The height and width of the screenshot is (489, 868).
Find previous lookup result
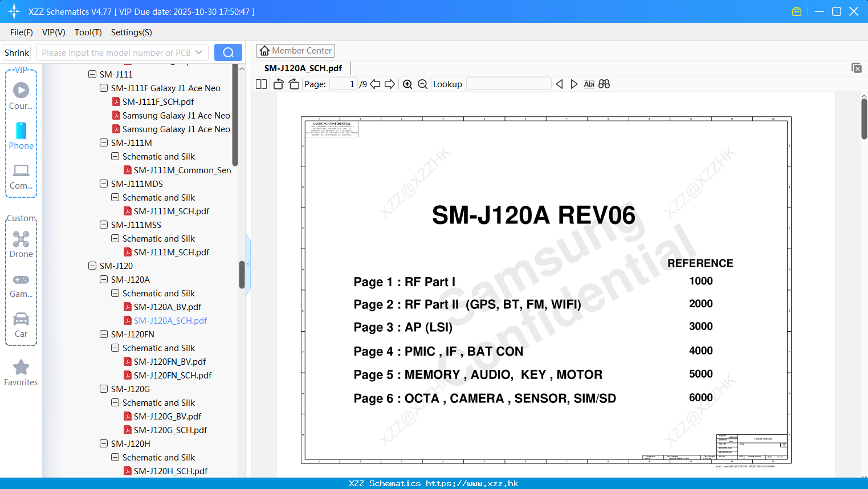click(559, 84)
